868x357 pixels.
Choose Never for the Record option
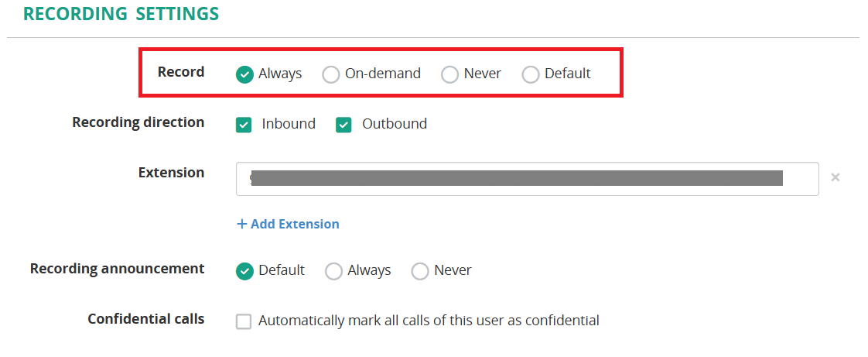(449, 74)
